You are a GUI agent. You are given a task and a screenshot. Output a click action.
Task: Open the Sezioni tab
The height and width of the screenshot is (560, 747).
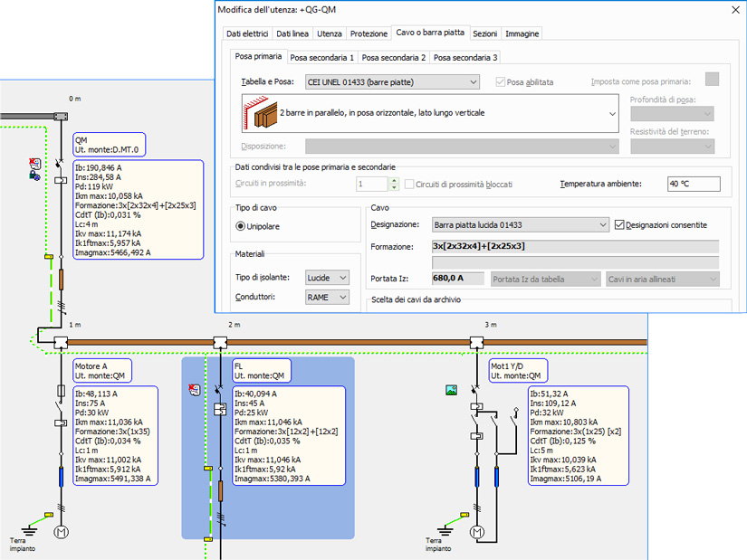pyautogui.click(x=485, y=33)
